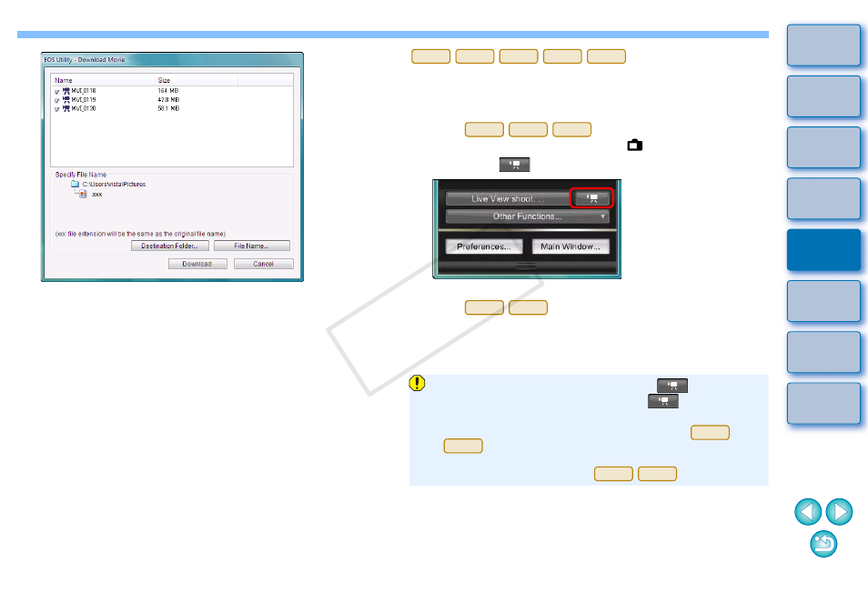
Task: Click the C:\Users\vista\Pictures path text
Action: click(114, 185)
